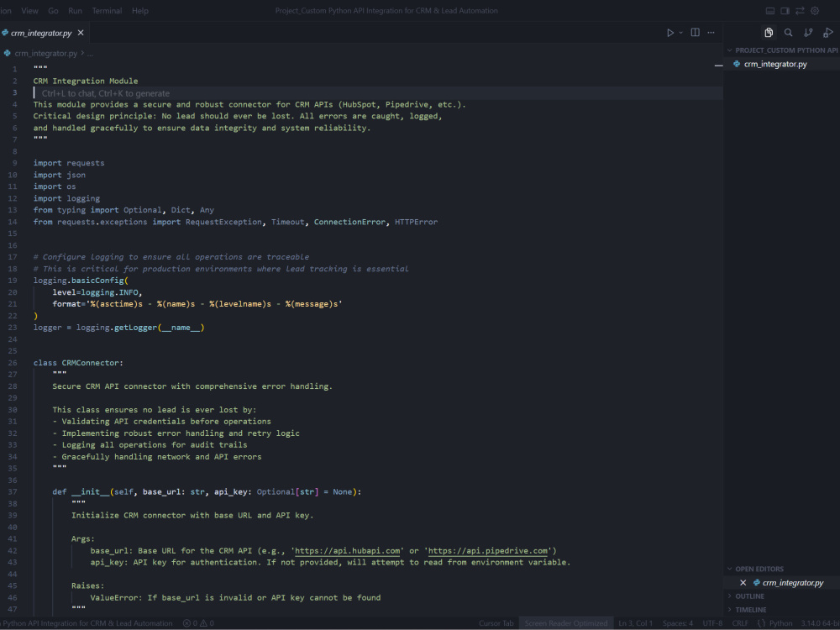Screen dimensions: 840x630
Task: Click the window title project name text
Action: 386,11
